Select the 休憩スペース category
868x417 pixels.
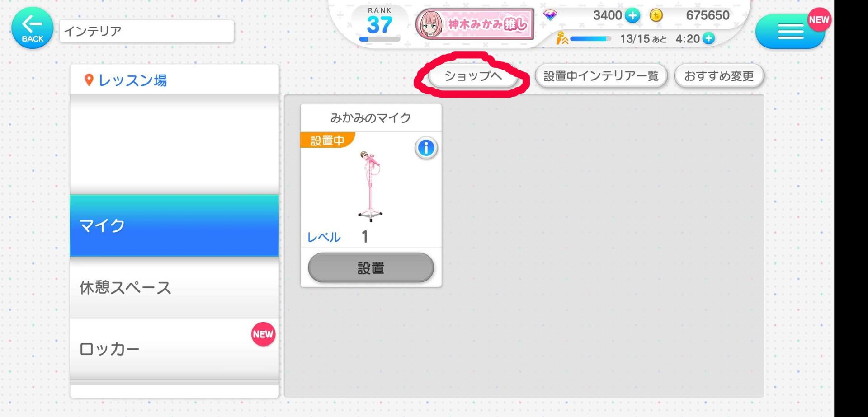pyautogui.click(x=175, y=287)
